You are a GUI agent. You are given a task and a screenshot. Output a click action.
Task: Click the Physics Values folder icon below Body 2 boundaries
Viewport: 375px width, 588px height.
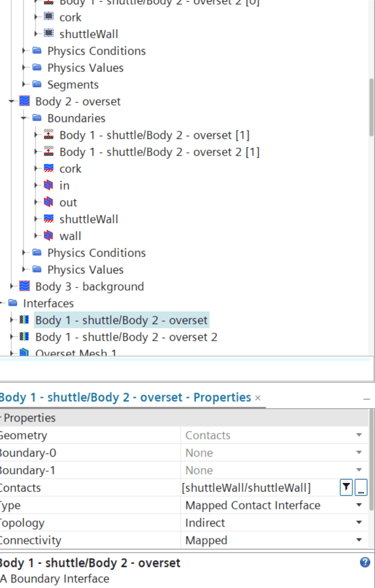coord(37,269)
